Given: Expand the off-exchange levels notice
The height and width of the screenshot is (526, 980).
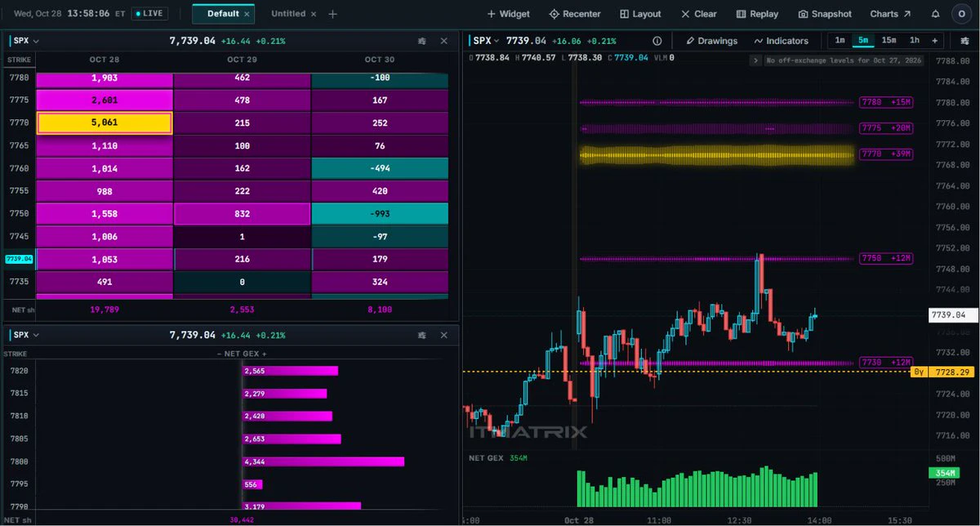Looking at the screenshot, I should 755,60.
